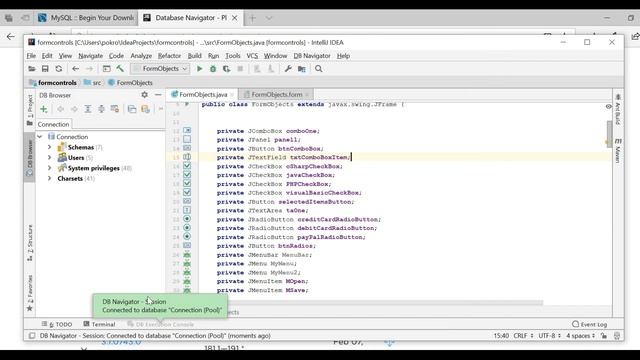The image size is (640, 360).
Task: Select FormObjects.java editor tab
Action: (202, 94)
